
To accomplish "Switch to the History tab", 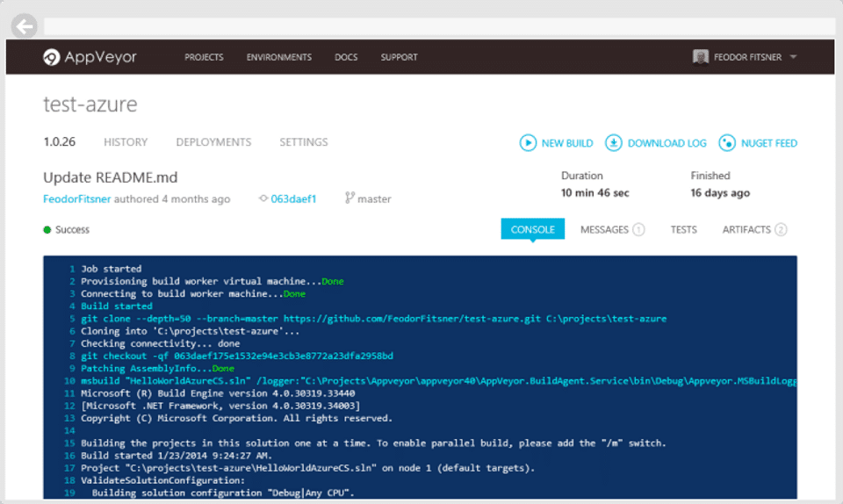I will click(x=126, y=142).
